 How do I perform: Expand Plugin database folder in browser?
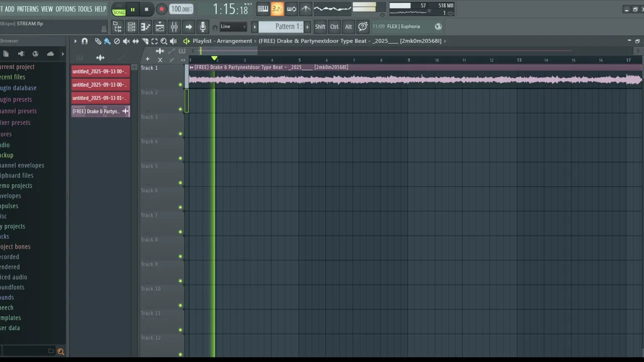[x=18, y=88]
